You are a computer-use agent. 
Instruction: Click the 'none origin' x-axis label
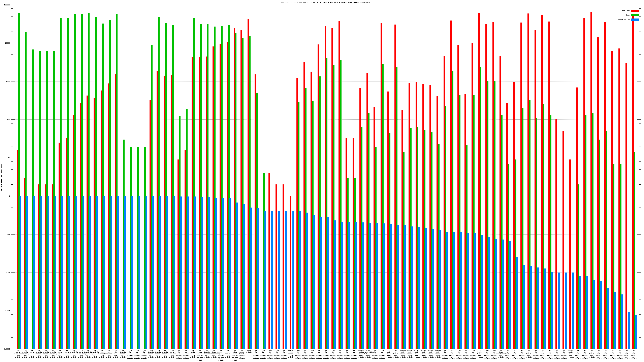[249, 352]
